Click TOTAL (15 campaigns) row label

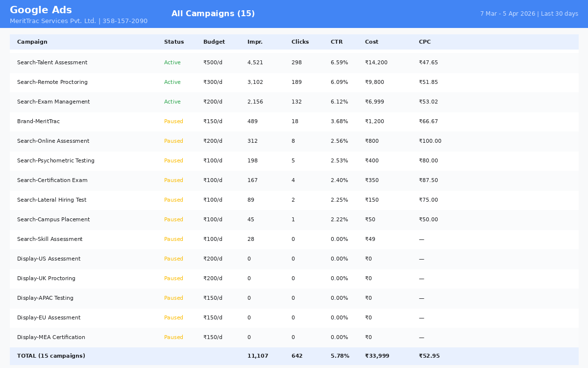point(51,356)
